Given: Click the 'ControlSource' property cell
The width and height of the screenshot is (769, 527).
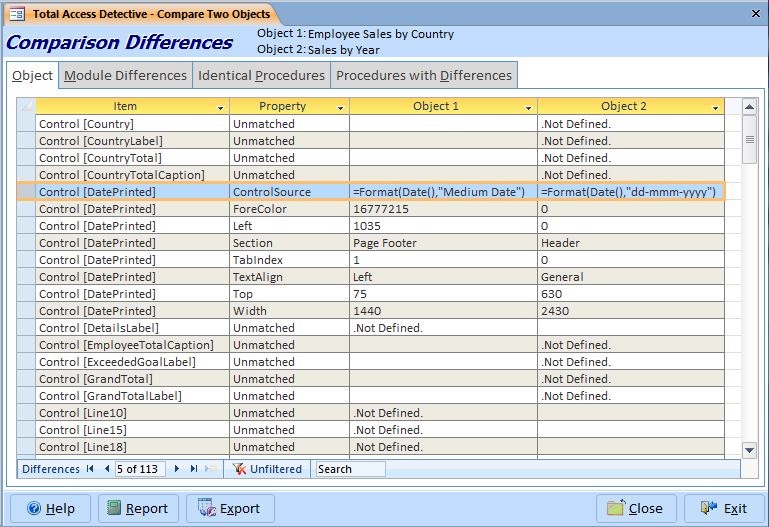Looking at the screenshot, I should (289, 192).
